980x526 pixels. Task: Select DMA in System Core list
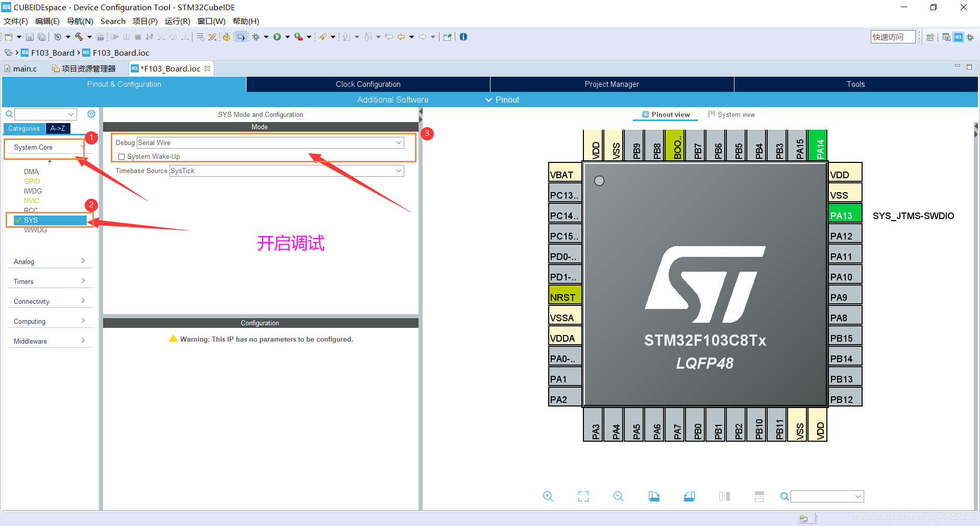pyautogui.click(x=31, y=172)
